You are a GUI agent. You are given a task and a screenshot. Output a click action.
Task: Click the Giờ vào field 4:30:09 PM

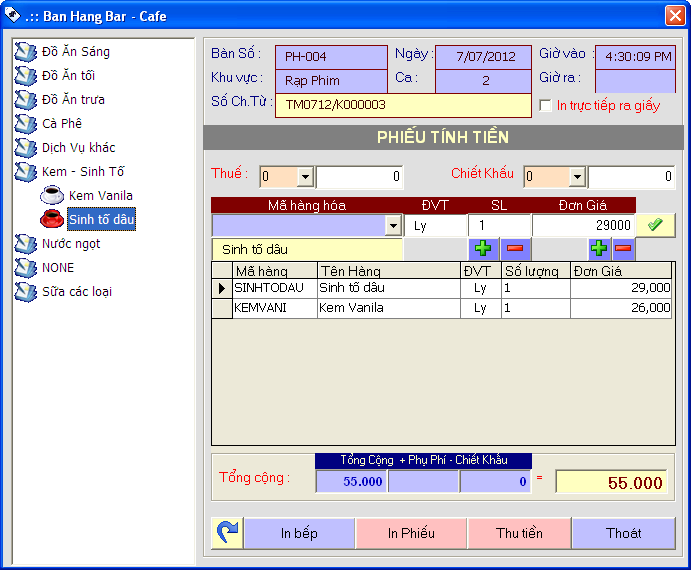point(635,57)
